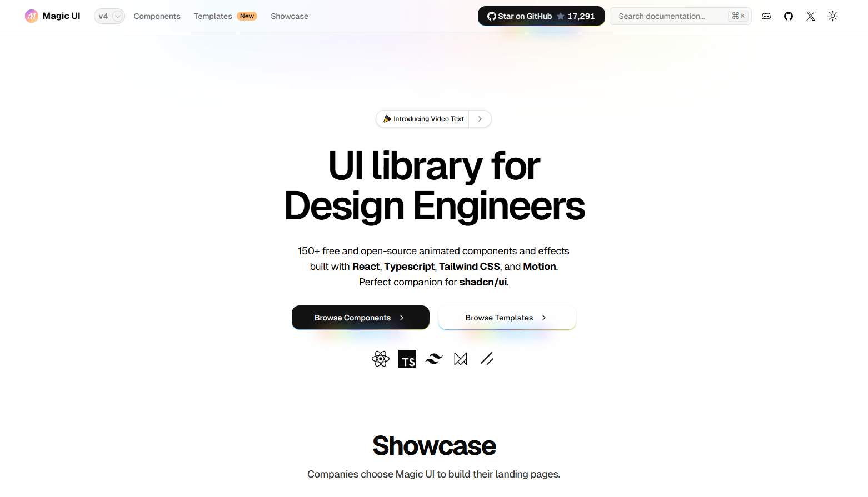868x497 pixels.
Task: Open the Templates nav item
Action: click(213, 16)
